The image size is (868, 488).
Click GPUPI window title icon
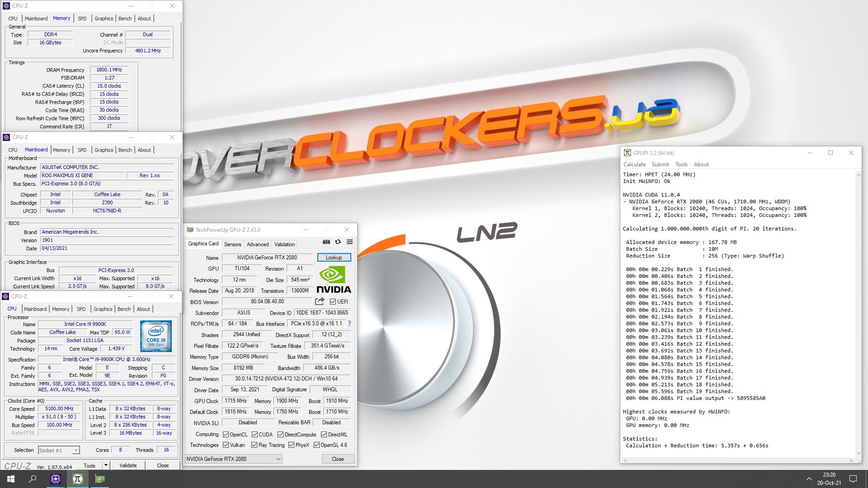coord(627,153)
